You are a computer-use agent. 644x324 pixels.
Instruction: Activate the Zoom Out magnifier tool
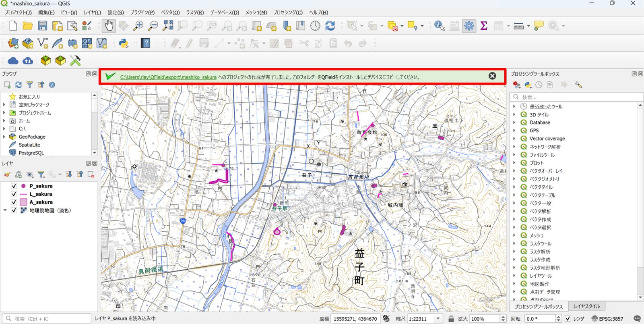pyautogui.click(x=153, y=26)
